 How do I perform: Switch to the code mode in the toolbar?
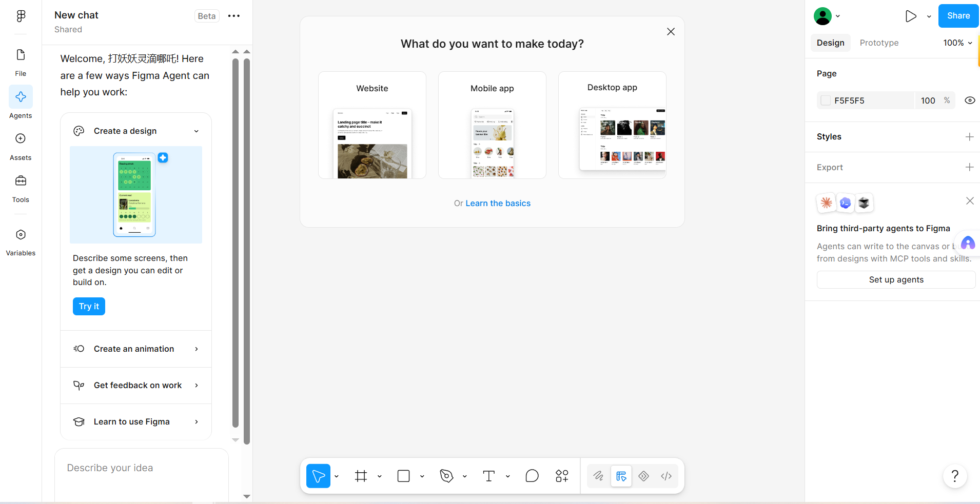coord(666,476)
